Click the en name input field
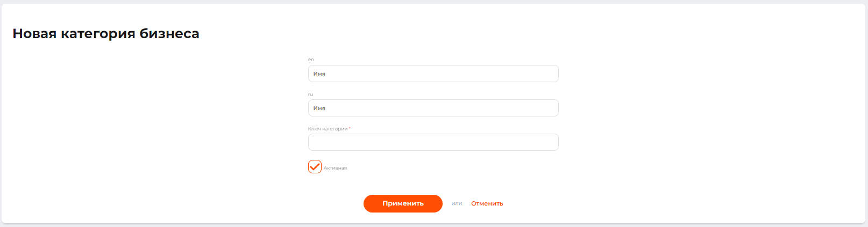 point(433,74)
